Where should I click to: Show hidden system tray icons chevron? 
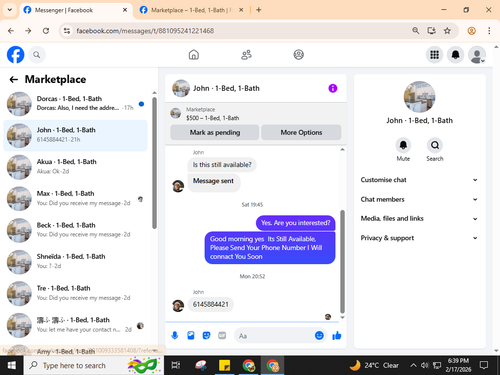[x=413, y=365]
